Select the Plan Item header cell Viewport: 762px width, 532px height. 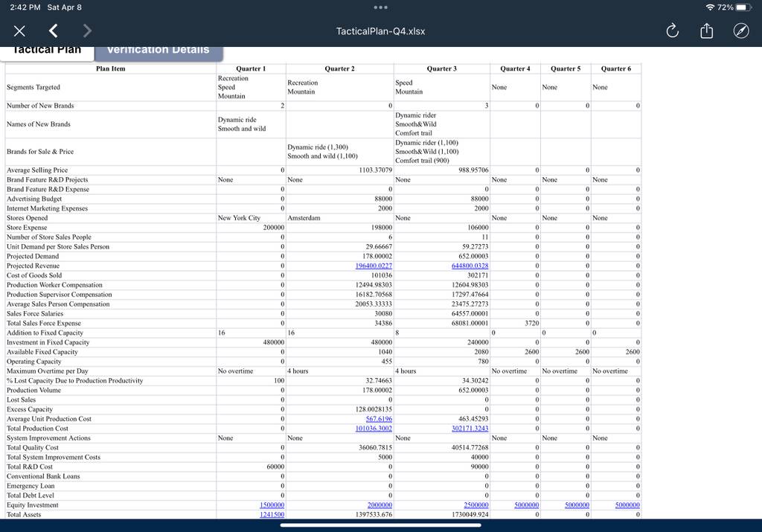(111, 68)
